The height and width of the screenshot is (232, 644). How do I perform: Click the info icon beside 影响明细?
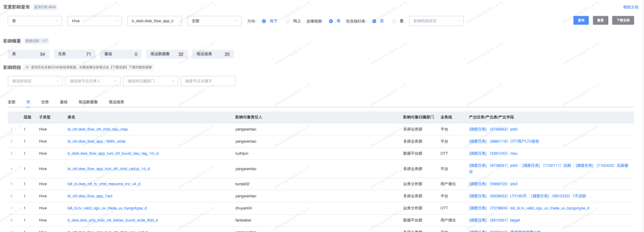click(27, 67)
